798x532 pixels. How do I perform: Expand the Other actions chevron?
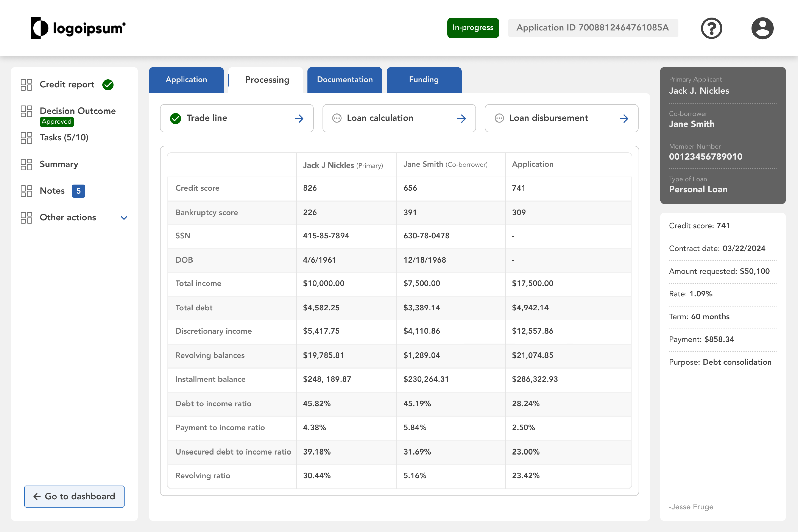point(124,218)
